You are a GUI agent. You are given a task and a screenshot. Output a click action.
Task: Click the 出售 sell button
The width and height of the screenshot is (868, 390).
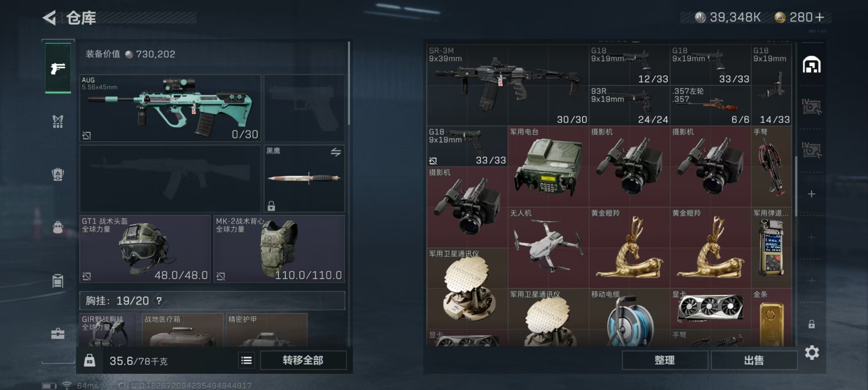tap(754, 360)
